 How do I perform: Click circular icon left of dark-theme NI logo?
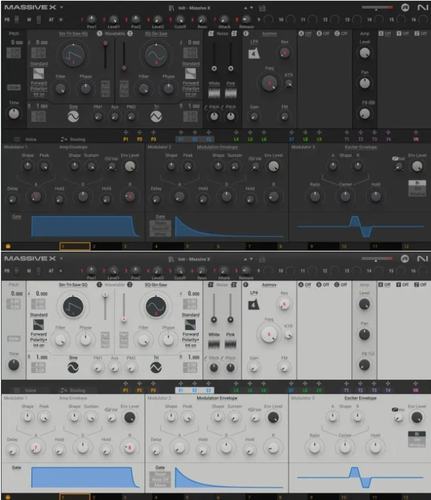click(405, 7)
